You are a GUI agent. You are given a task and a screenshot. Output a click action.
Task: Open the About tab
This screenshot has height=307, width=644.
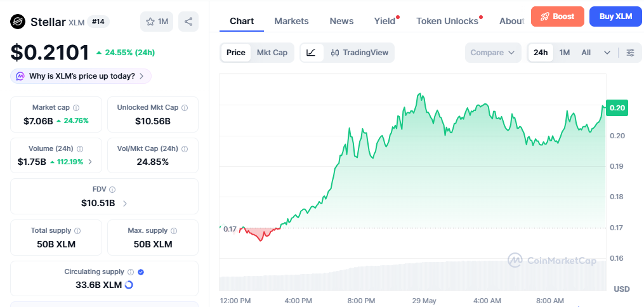point(511,21)
